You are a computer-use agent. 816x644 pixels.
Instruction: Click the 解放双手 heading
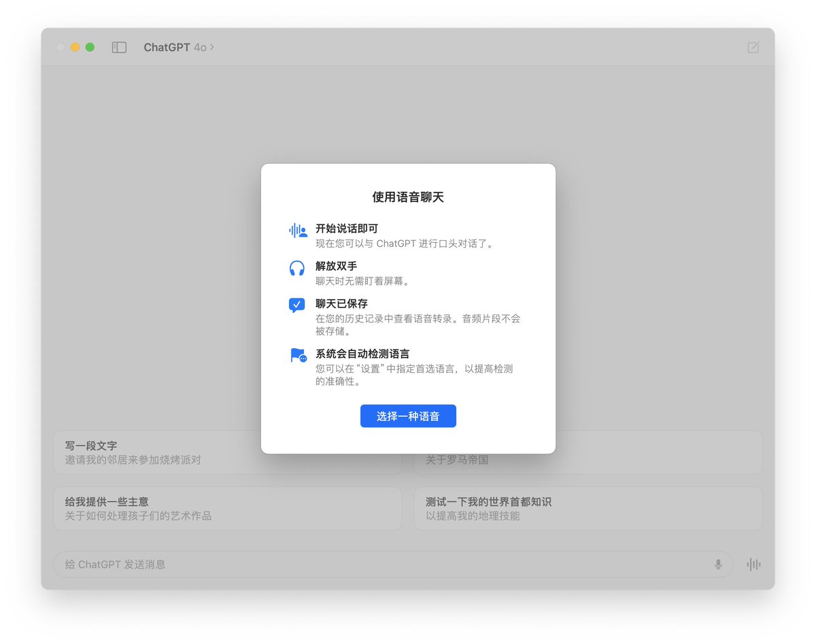[x=336, y=266]
